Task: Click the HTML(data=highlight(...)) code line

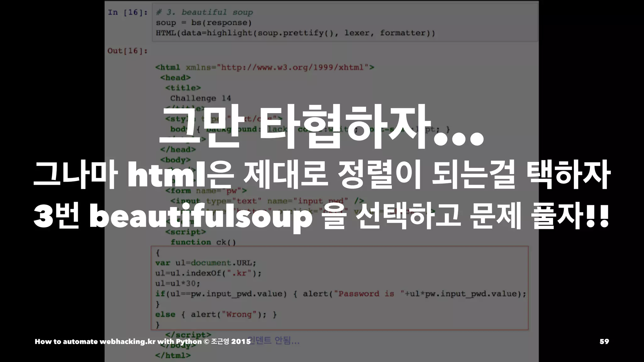Action: coord(296,33)
